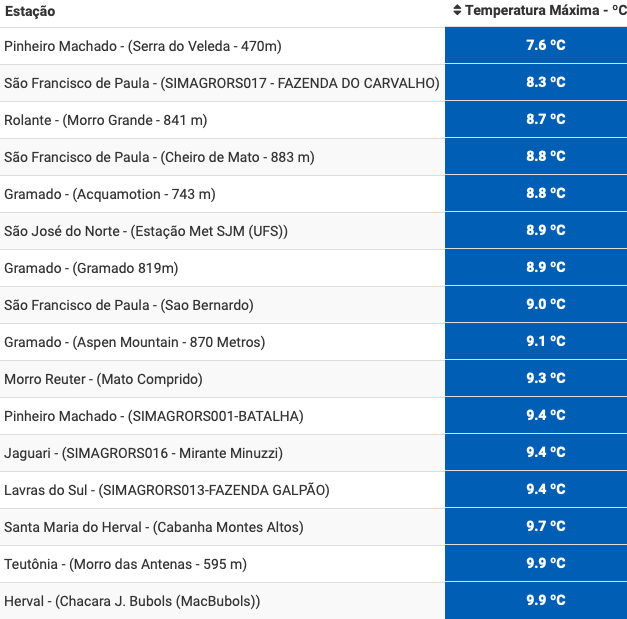Select Santa Maria do Herval station
Viewport: 627px width, 619px height.
(x=154, y=527)
